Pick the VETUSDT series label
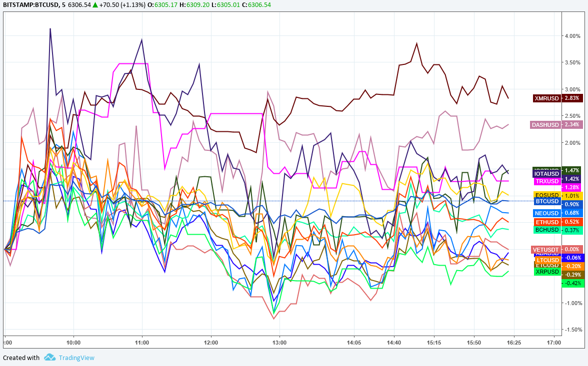 pos(546,250)
